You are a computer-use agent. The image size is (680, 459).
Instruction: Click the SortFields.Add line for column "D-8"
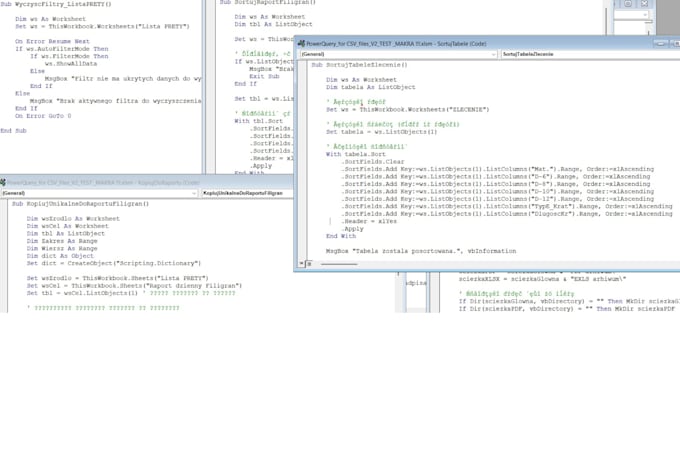[496, 184]
